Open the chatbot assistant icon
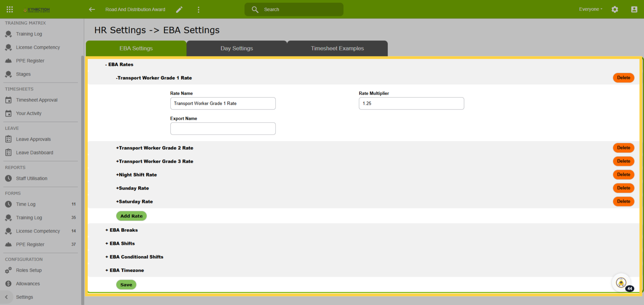Screen dimensions: 644x305 (x=621, y=282)
